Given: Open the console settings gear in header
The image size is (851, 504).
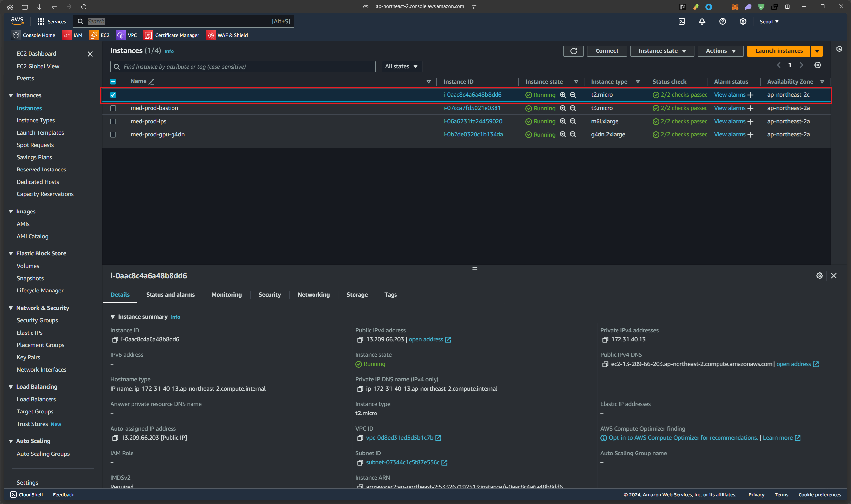Looking at the screenshot, I should tap(743, 21).
